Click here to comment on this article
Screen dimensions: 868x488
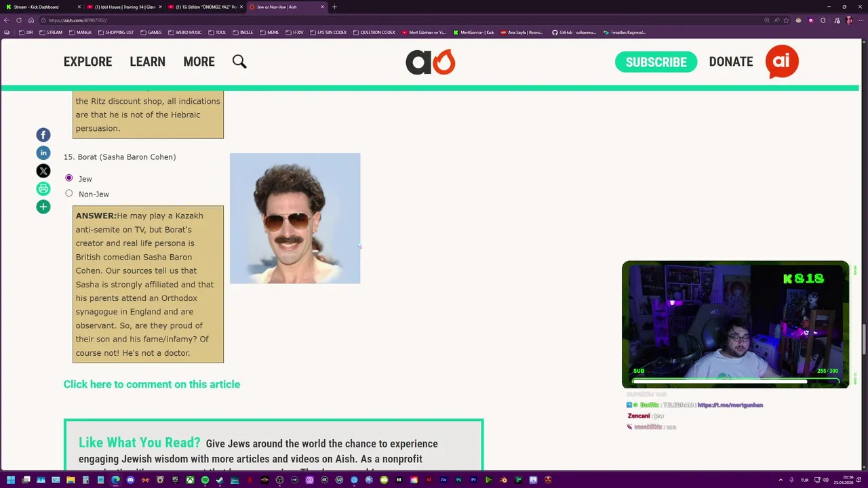(x=152, y=384)
